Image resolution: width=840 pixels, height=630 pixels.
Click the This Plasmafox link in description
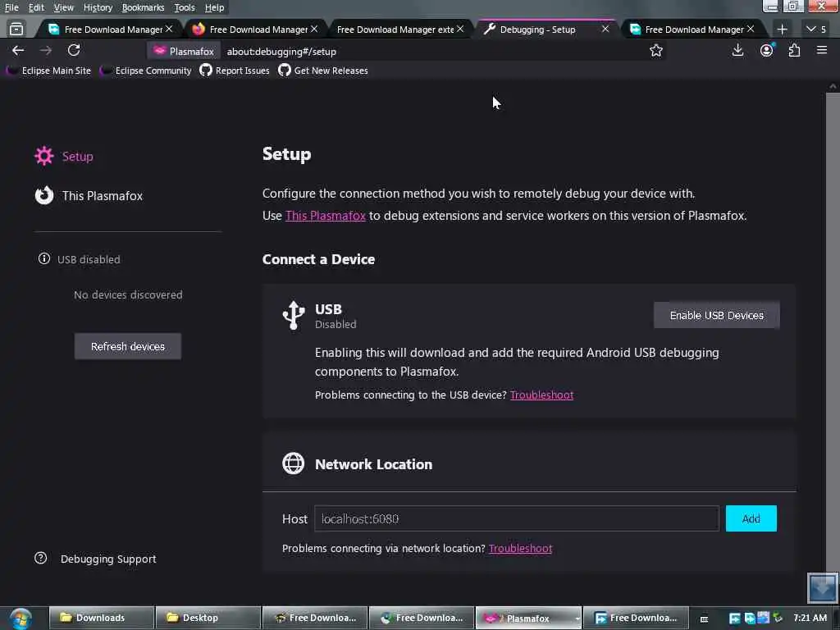point(325,216)
